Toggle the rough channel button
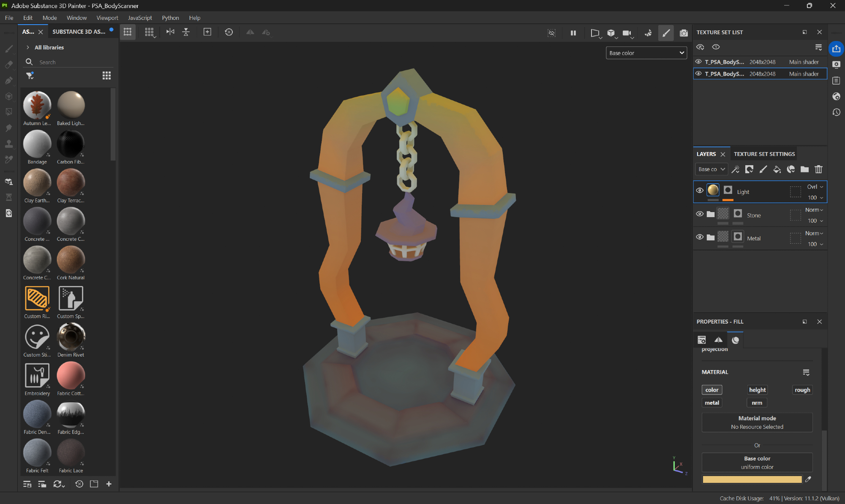The width and height of the screenshot is (845, 504). [802, 390]
